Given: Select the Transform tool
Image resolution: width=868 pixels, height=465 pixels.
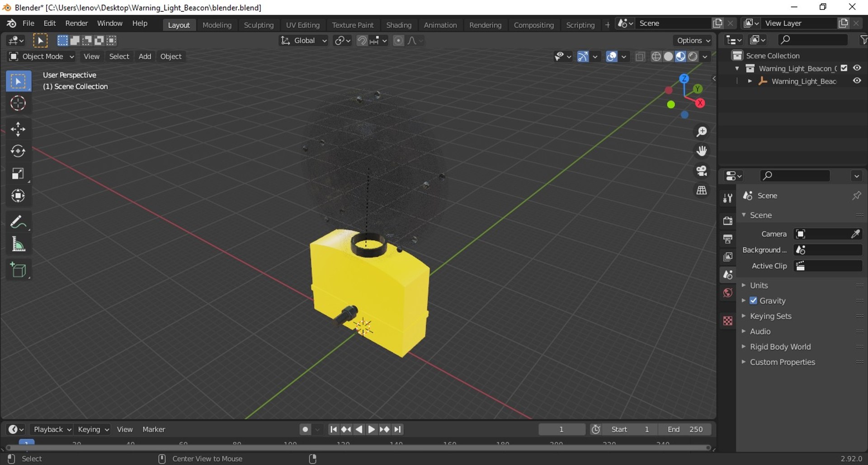Looking at the screenshot, I should (x=19, y=196).
